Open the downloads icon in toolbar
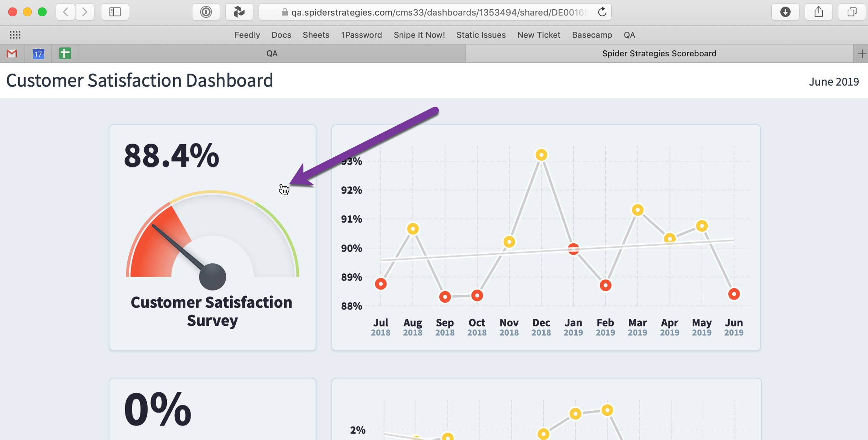The width and height of the screenshot is (868, 440). click(785, 12)
